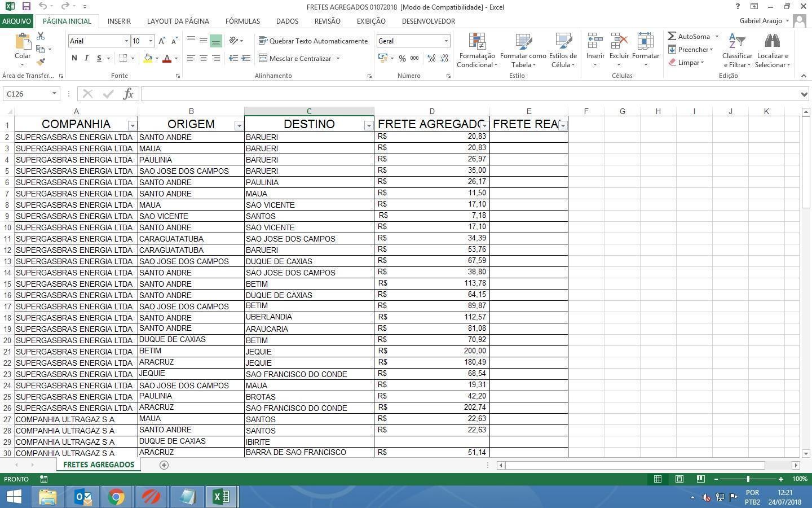Open the FRETE AGREGADO filter dropdown
This screenshot has height=508, width=812.
point(484,125)
